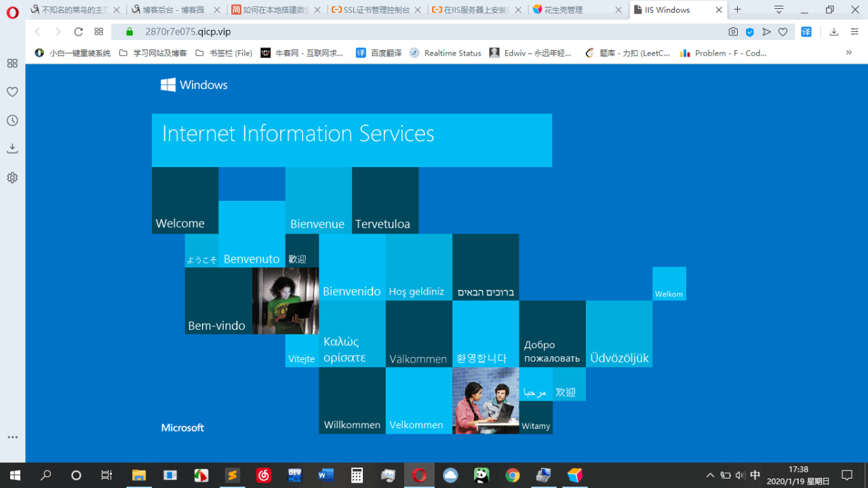
Task: Click the Bem-vindo tile
Action: [x=218, y=301]
